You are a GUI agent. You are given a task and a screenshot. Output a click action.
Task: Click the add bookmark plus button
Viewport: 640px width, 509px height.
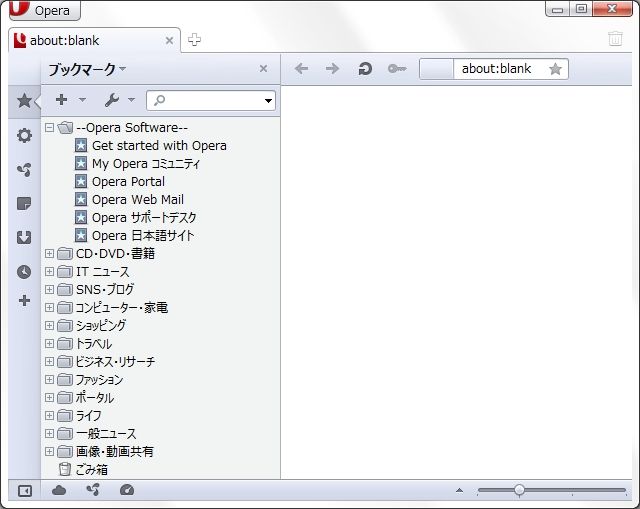[x=61, y=99]
